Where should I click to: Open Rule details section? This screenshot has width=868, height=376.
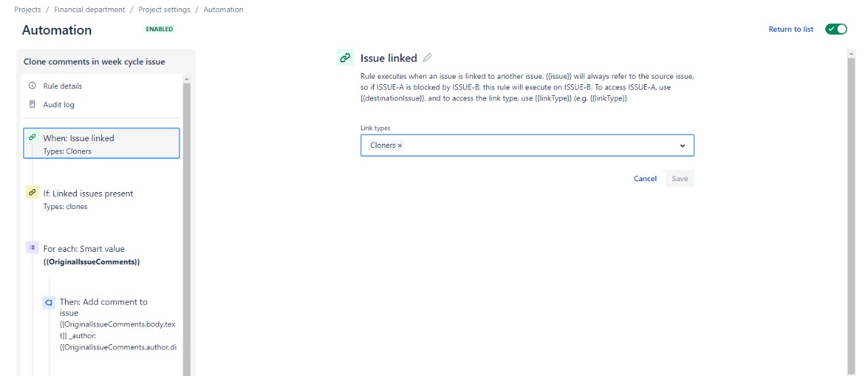[62, 86]
